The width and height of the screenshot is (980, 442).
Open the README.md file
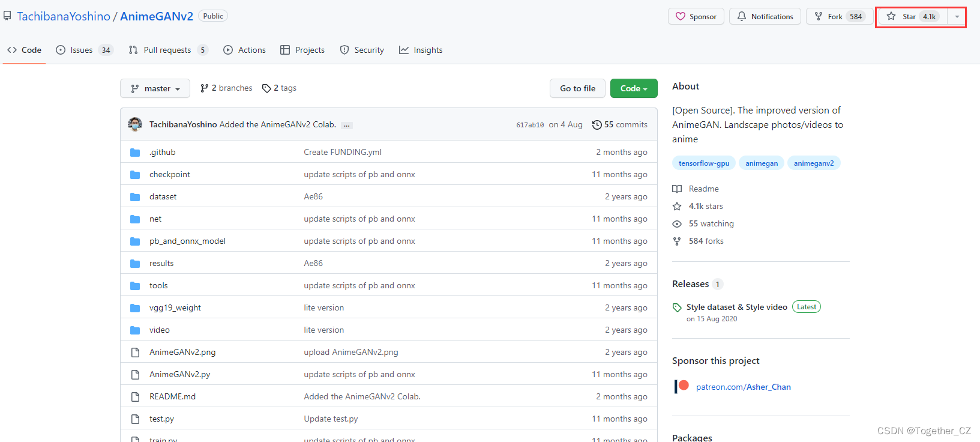point(172,396)
